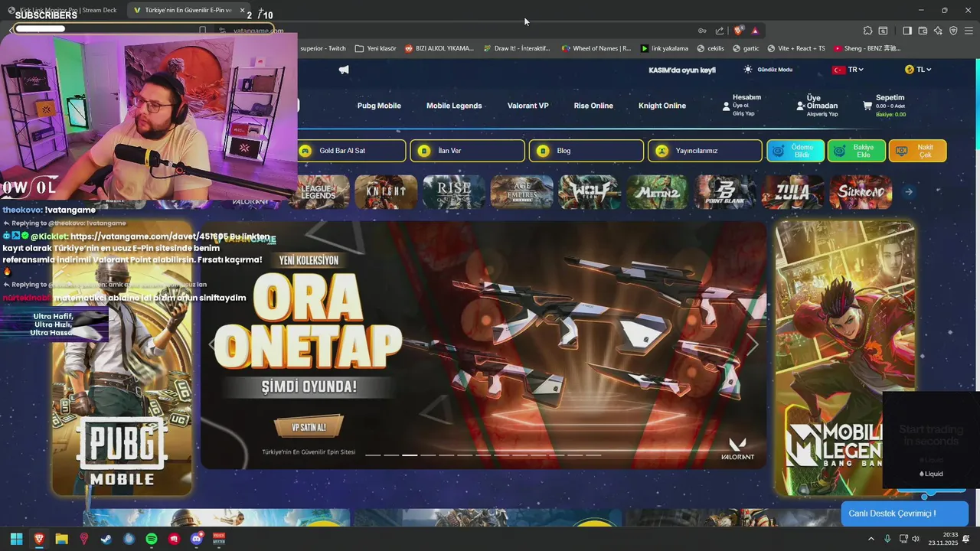Select Point Blank game thumbnail

(x=725, y=192)
